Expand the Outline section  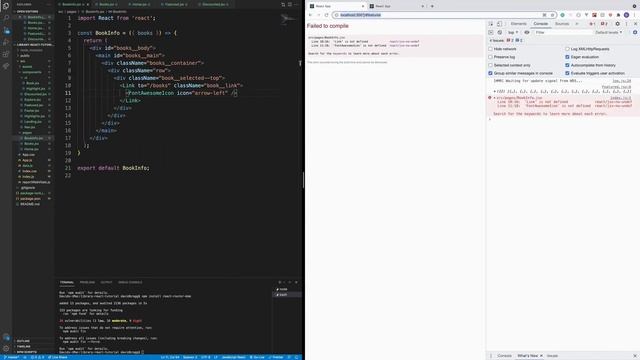coord(23,341)
